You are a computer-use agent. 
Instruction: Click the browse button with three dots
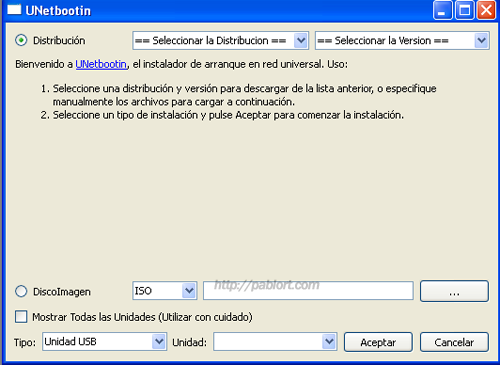[454, 291]
